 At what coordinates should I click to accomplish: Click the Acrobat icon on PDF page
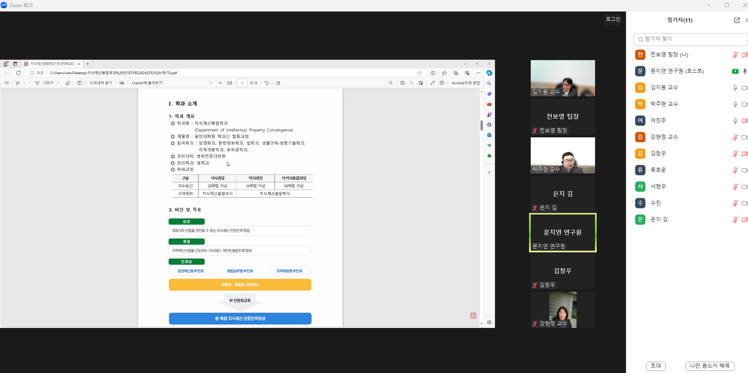coord(473,315)
